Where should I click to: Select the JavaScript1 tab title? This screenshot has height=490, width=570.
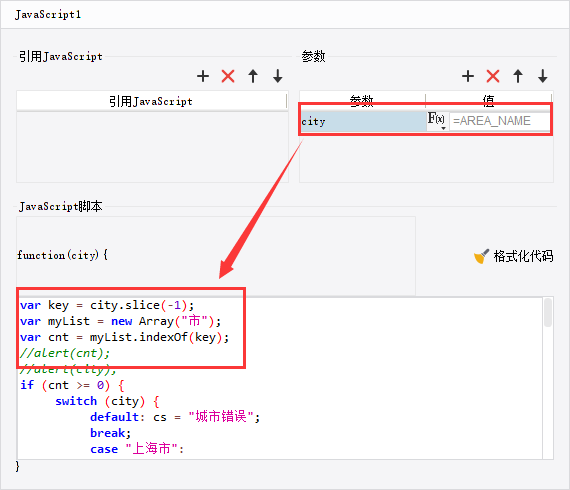click(48, 15)
